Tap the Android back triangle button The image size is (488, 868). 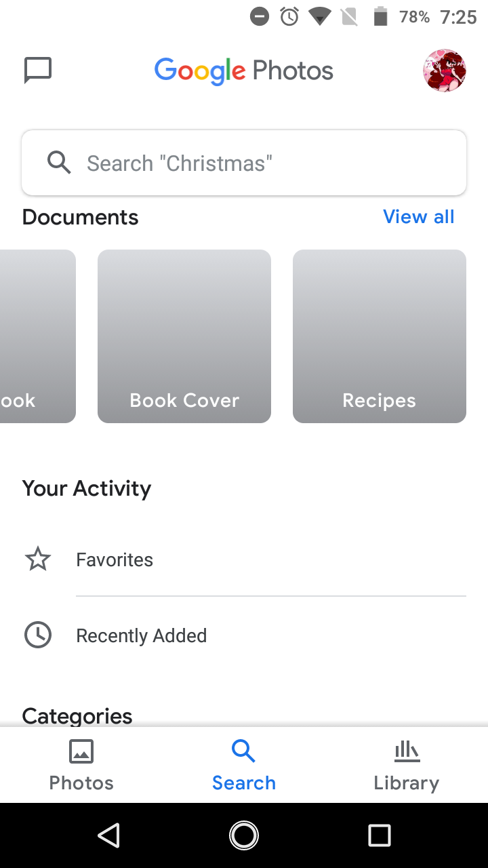point(108,835)
